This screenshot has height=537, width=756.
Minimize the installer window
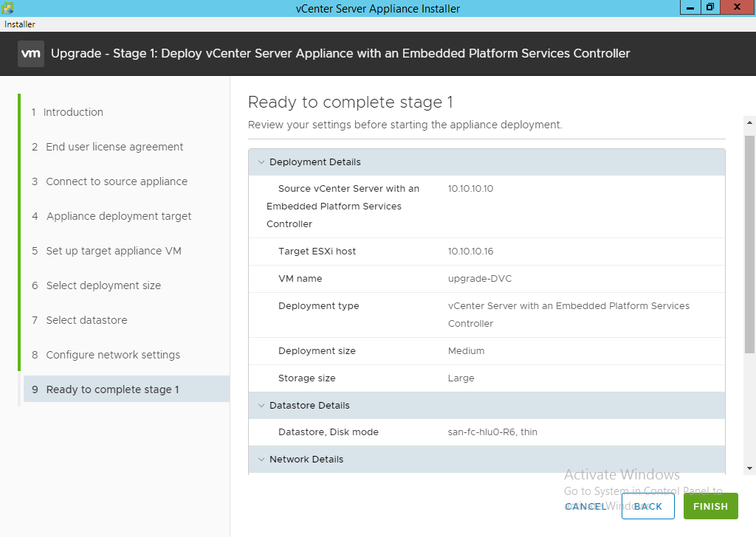point(690,7)
